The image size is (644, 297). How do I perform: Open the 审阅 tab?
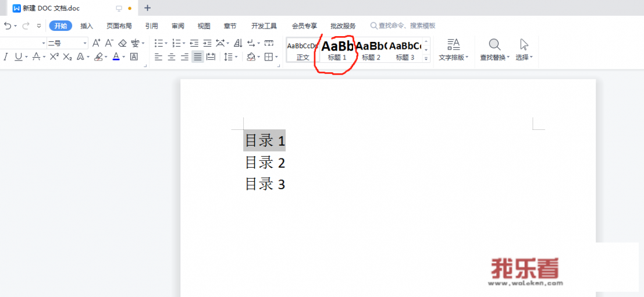[178, 26]
